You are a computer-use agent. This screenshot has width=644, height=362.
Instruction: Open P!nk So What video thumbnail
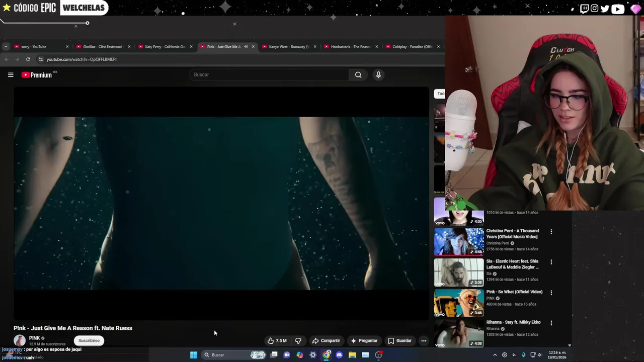[459, 303]
